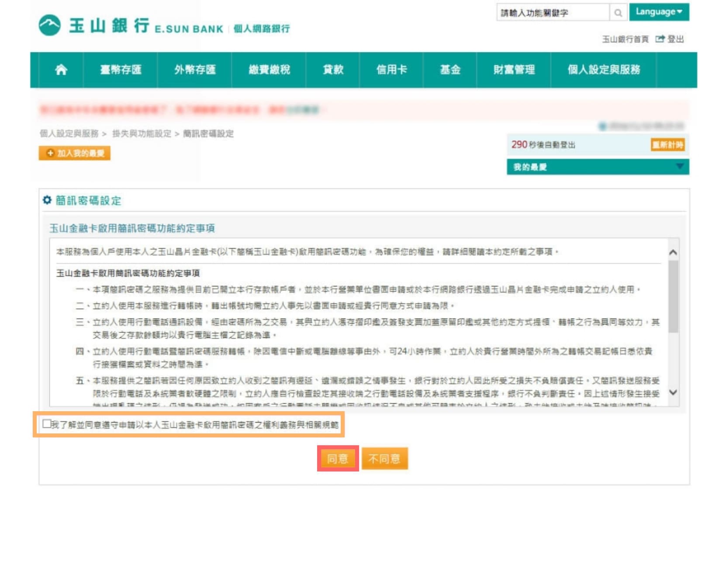Image resolution: width=726 pixels, height=588 pixels.
Task: Click the 簡訊密碼設定 breadcrumb text
Action: pyautogui.click(x=208, y=134)
